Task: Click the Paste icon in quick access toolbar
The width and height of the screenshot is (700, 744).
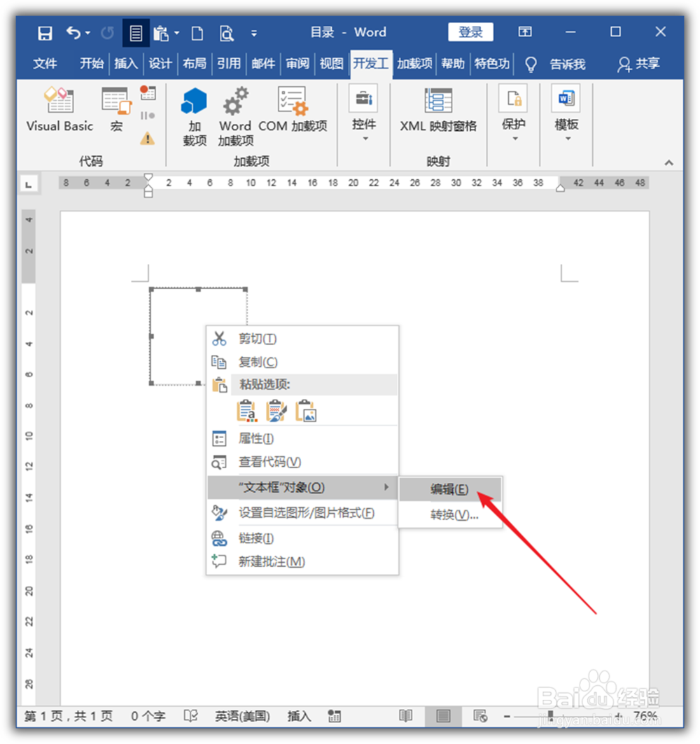Action: [161, 33]
